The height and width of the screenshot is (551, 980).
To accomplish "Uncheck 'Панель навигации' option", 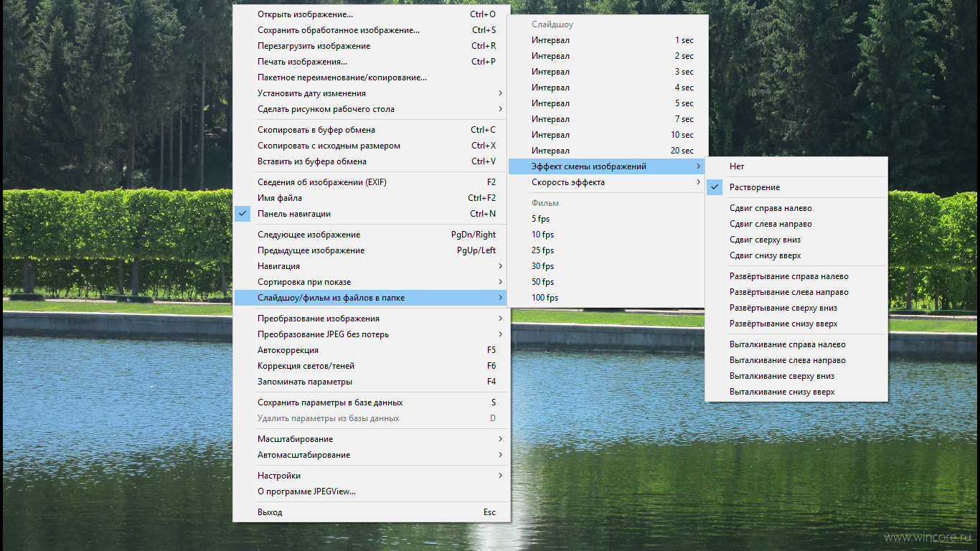I will 371,214.
